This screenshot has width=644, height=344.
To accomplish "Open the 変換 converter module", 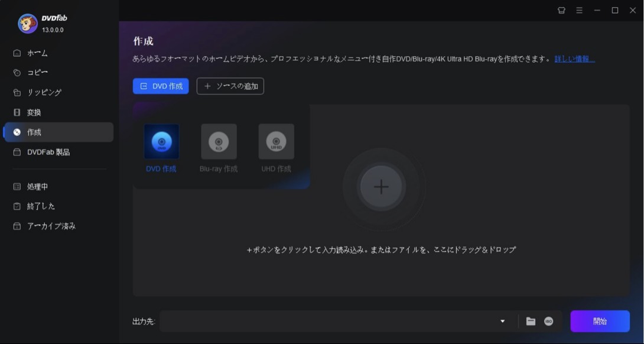I will click(x=58, y=112).
